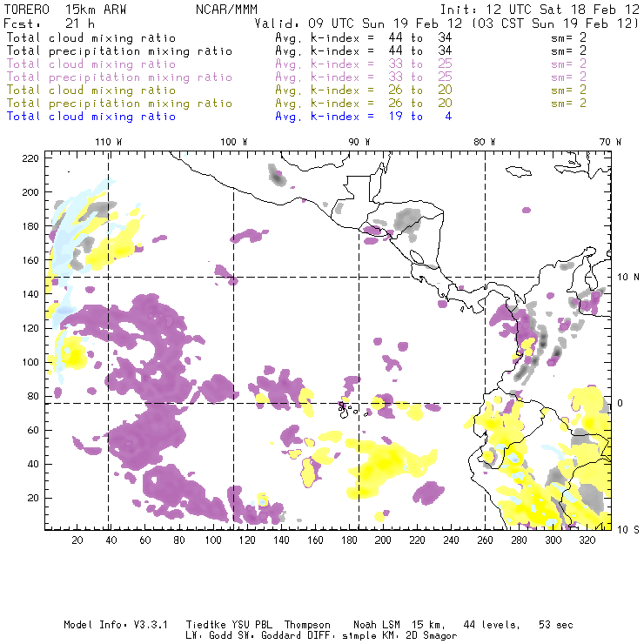Select '300' on the horizontal axis
This screenshot has width=644, height=644.
[x=553, y=540]
